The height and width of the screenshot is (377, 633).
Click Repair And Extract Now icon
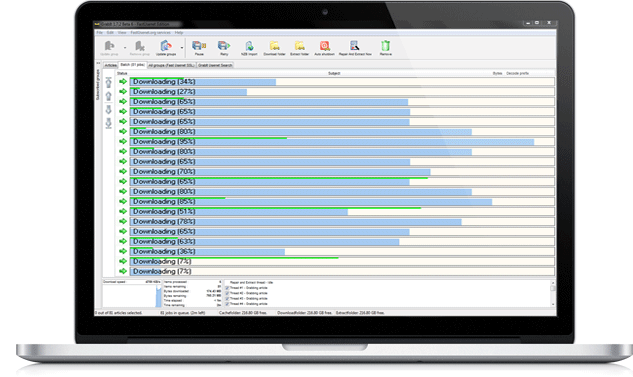[x=355, y=48]
